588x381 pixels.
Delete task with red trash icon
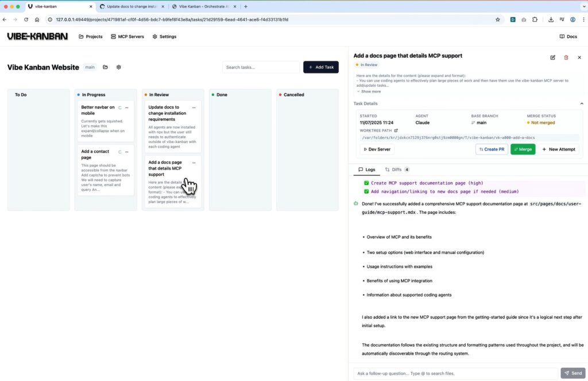(566, 57)
